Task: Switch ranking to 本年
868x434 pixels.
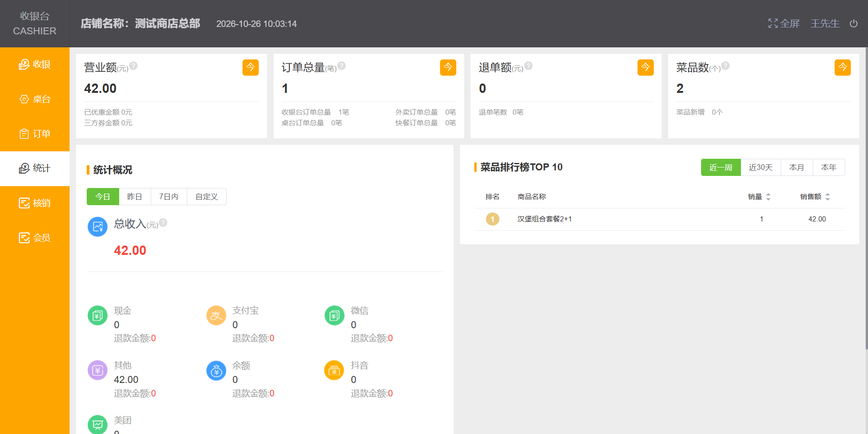Action: point(829,168)
